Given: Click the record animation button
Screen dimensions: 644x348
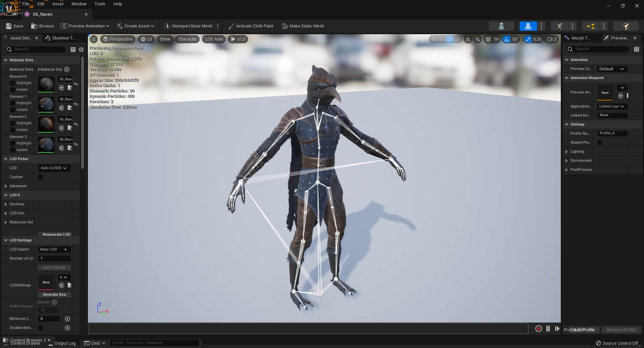Looking at the screenshot, I should tap(538, 329).
